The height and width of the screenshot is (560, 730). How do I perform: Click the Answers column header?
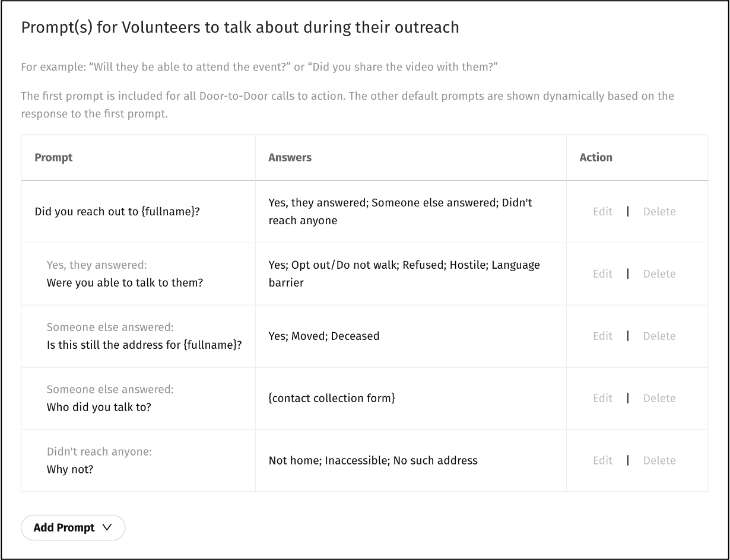(x=290, y=158)
